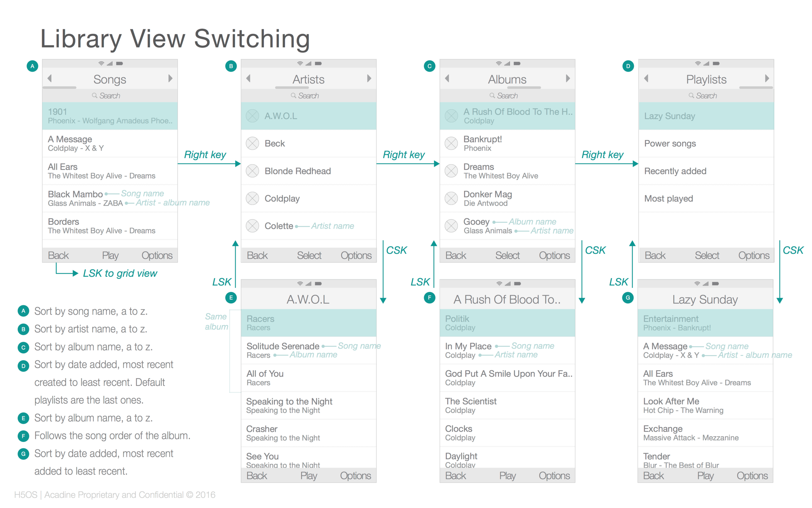This screenshot has width=812, height=508.
Task: Open the 'Power songs' playlist
Action: [706, 143]
